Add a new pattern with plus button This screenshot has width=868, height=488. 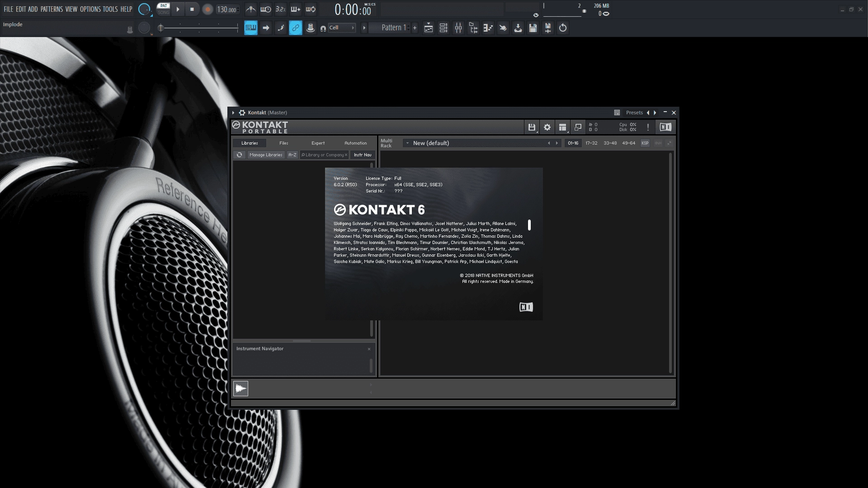pos(415,28)
